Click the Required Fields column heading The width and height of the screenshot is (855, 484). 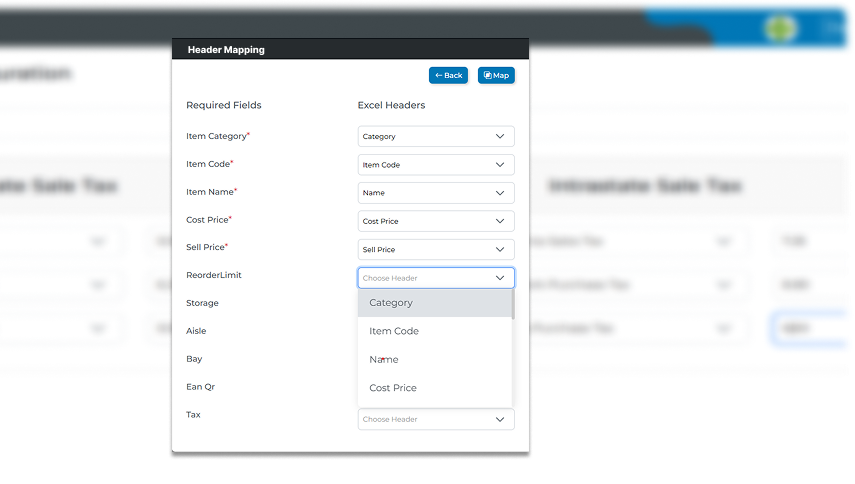(224, 105)
